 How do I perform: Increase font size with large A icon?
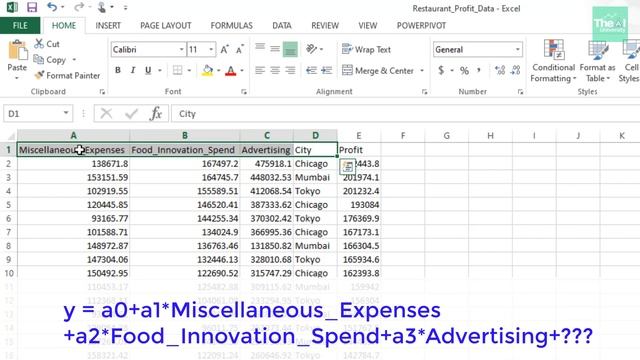click(x=224, y=49)
